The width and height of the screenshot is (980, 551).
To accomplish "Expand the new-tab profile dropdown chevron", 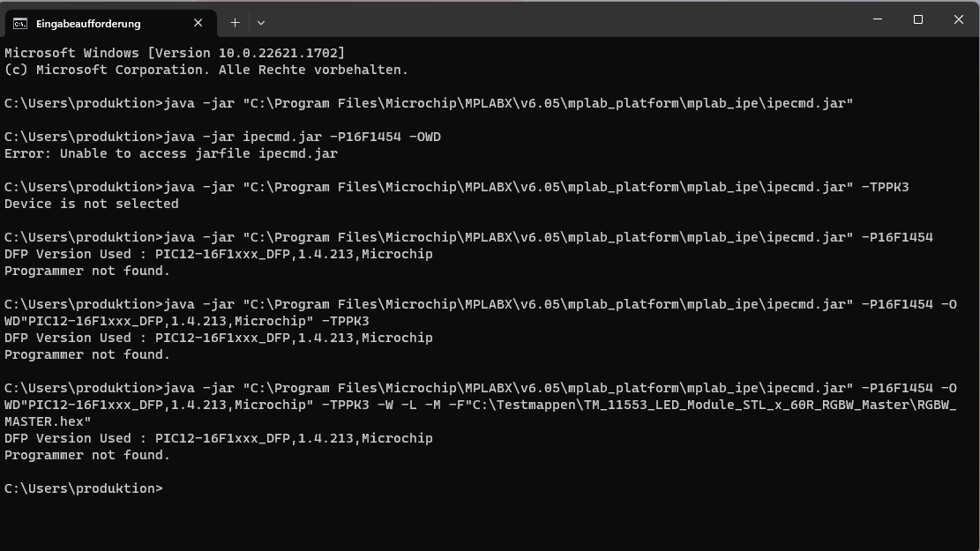I will [261, 23].
